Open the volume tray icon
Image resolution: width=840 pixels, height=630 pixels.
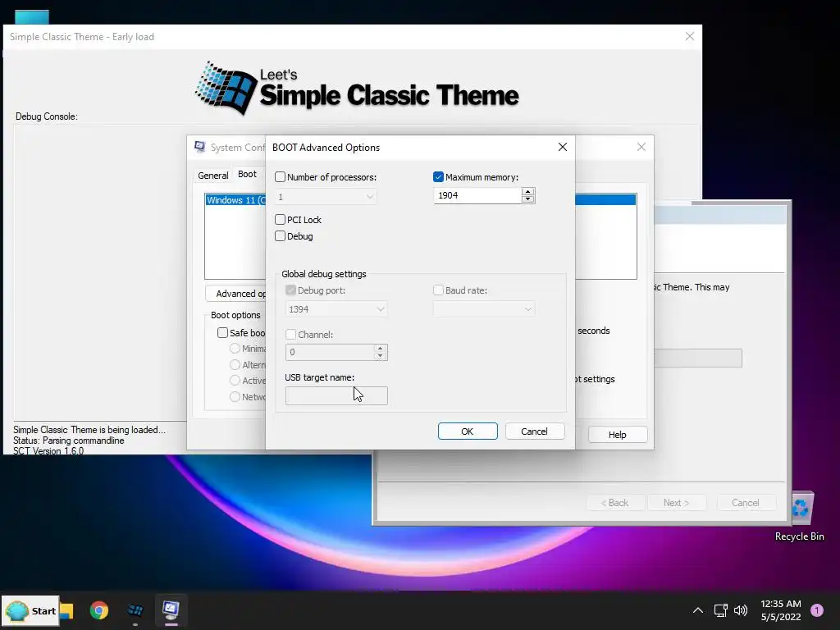(x=741, y=610)
